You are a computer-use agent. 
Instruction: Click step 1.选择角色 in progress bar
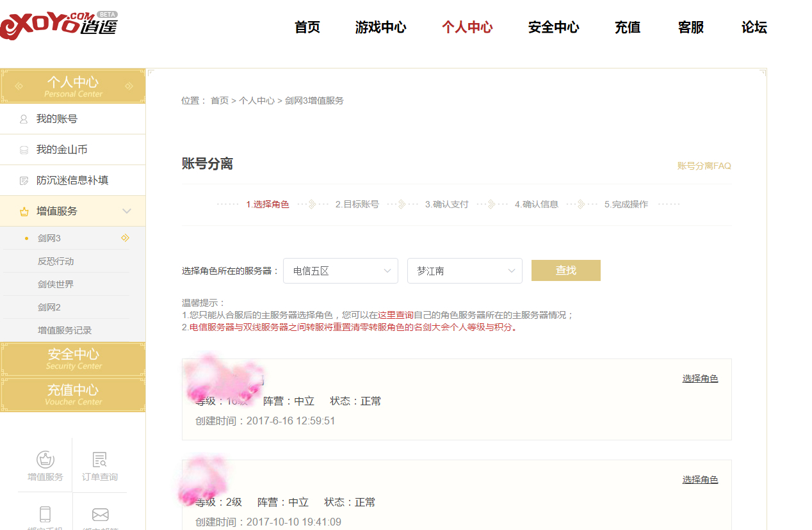268,204
